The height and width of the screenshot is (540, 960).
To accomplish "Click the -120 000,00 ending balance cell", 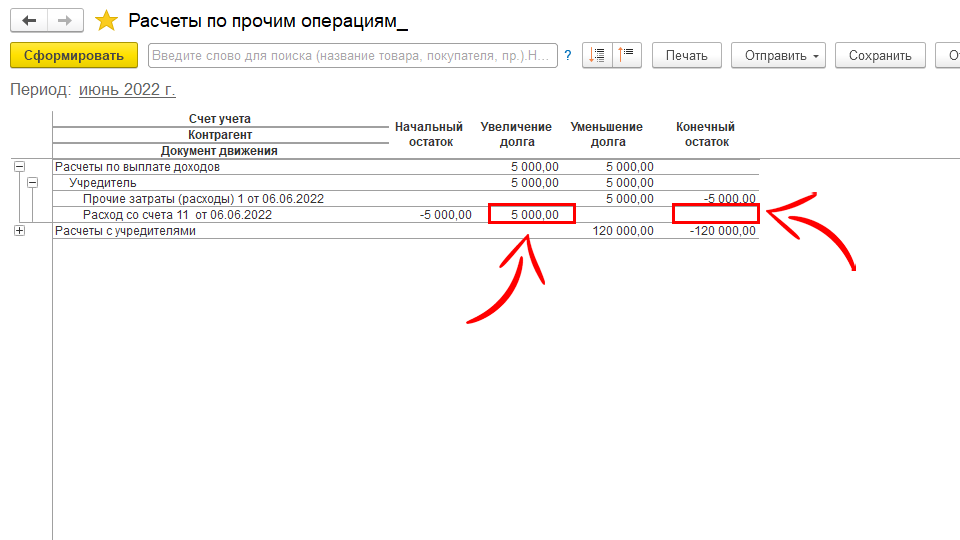I will pyautogui.click(x=722, y=231).
